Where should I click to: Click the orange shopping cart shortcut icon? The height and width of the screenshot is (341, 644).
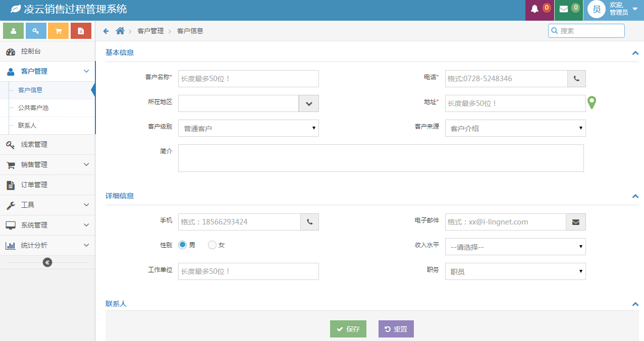(58, 31)
